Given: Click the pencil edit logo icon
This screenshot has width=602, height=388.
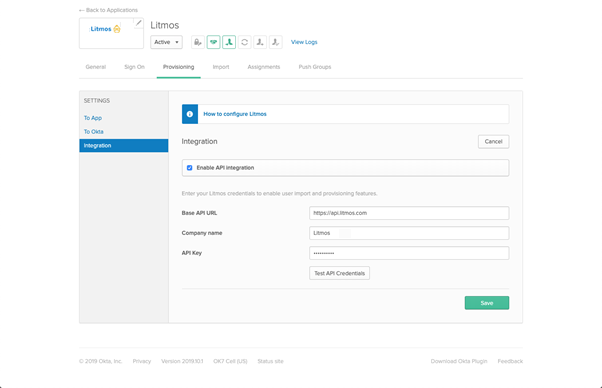Looking at the screenshot, I should pos(139,23).
